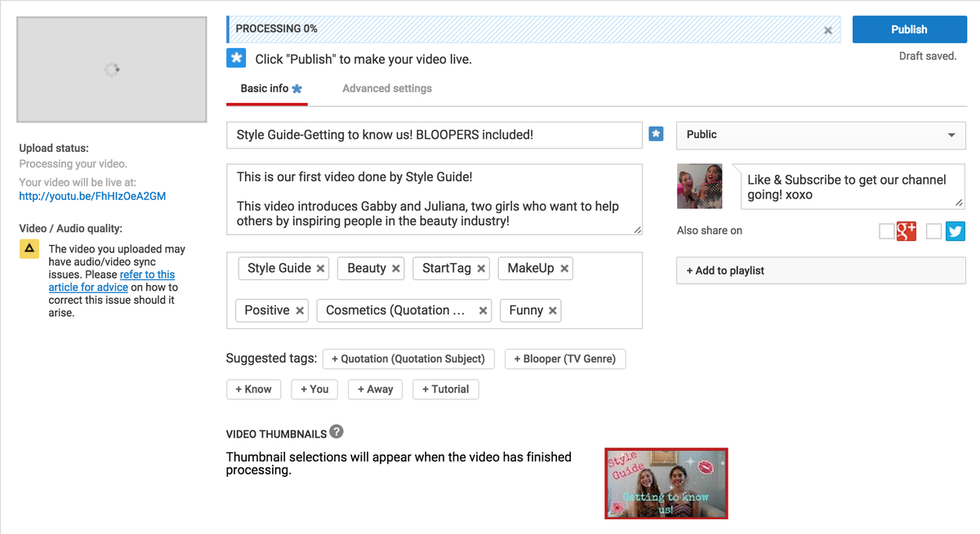Enable sharing to Twitter

[x=933, y=231]
